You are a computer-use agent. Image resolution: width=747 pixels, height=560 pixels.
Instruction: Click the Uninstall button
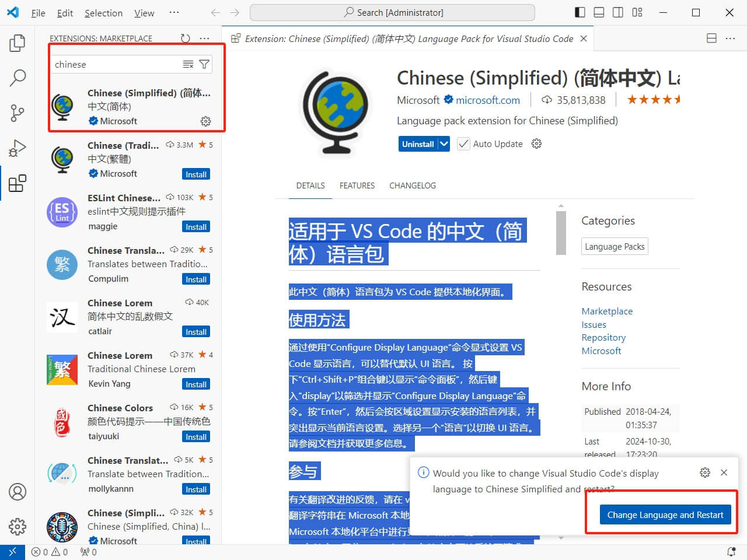pos(418,143)
